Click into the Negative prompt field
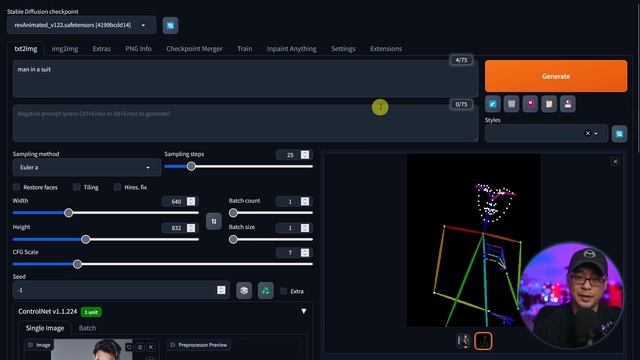Screen dimensions: 640x360 coord(245,123)
